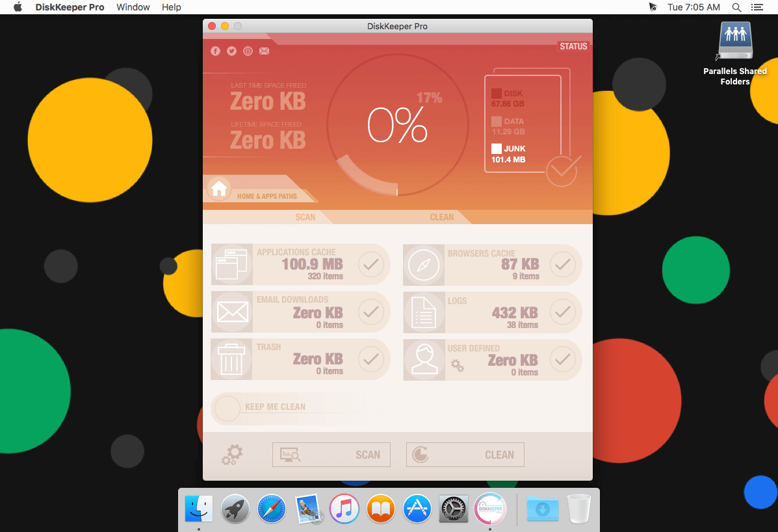This screenshot has width=778, height=532.
Task: Click the JUNK white color legend square
Action: tap(496, 148)
